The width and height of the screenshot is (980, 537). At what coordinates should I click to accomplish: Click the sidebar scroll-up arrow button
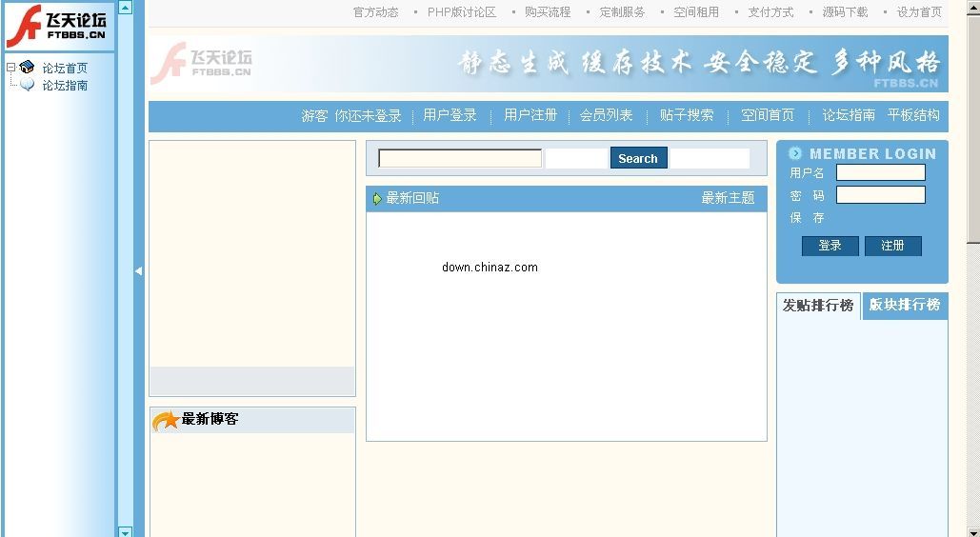[x=125, y=7]
